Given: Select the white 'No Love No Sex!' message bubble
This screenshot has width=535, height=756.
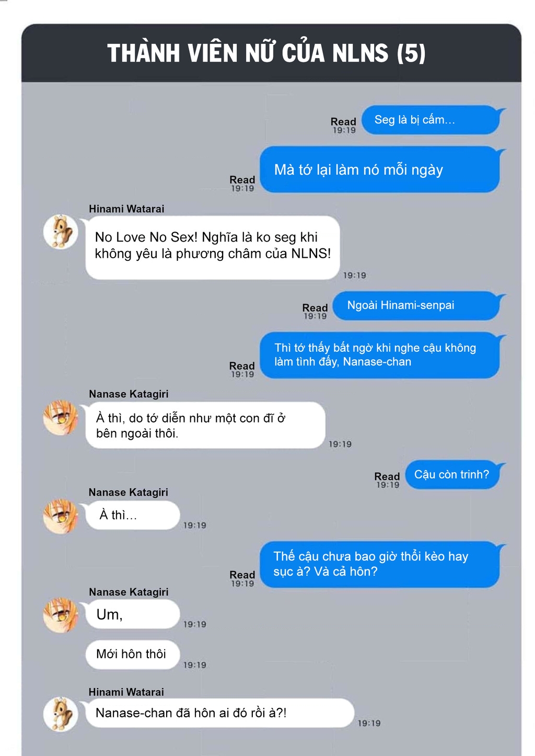Looking at the screenshot, I should point(213,247).
